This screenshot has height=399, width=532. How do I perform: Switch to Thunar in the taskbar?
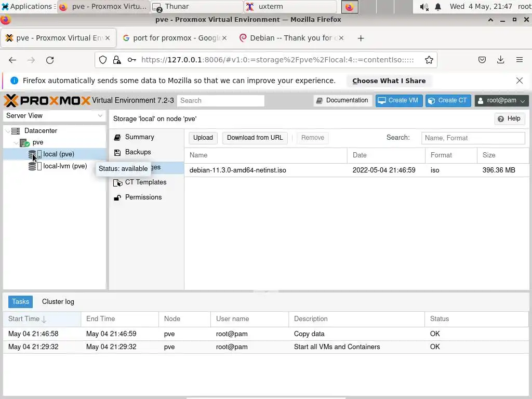[197, 6]
